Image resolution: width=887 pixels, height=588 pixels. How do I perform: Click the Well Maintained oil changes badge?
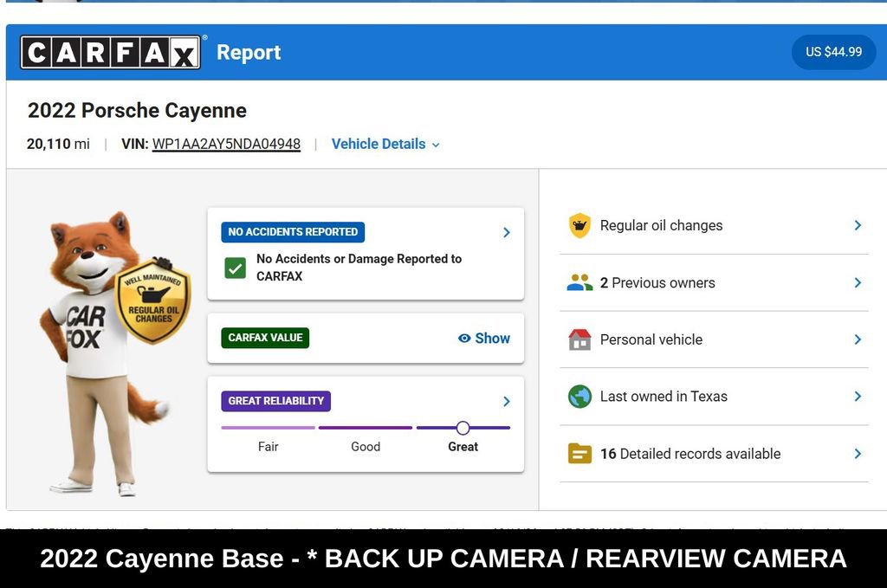click(152, 300)
